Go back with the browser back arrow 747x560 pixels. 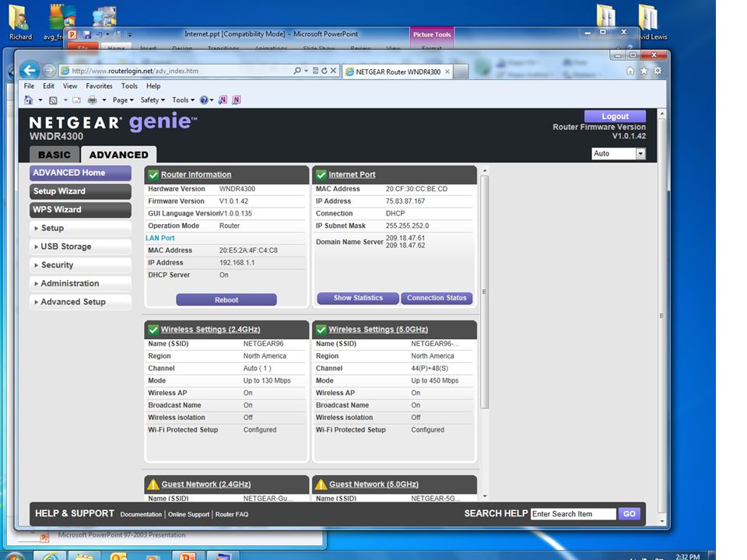click(x=30, y=71)
